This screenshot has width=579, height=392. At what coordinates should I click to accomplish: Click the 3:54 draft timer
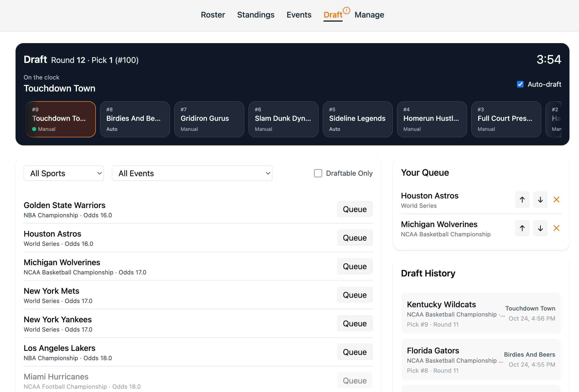tap(549, 59)
